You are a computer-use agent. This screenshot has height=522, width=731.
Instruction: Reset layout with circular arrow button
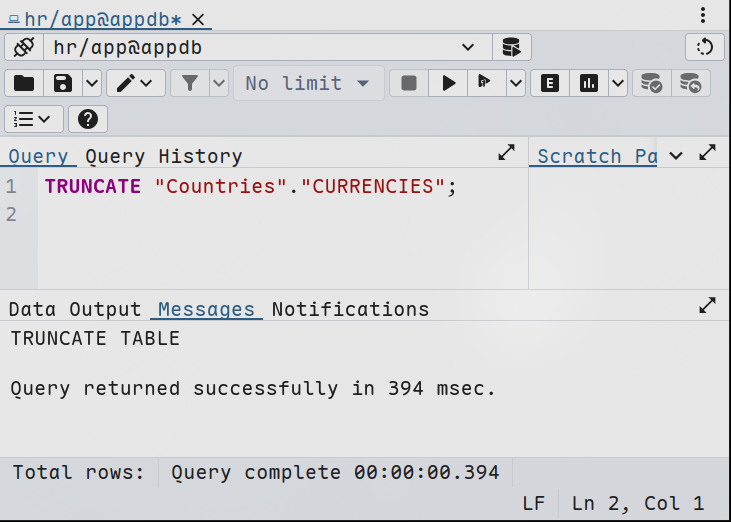point(704,47)
